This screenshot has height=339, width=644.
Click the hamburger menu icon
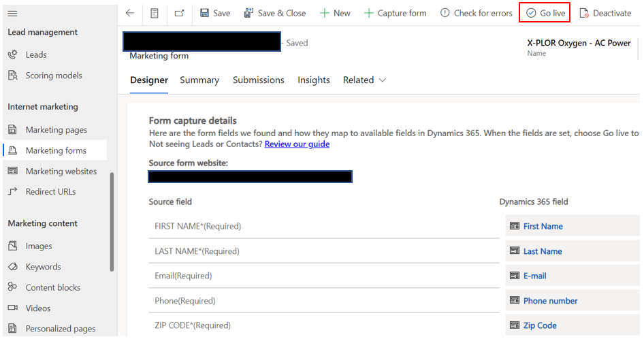click(12, 14)
